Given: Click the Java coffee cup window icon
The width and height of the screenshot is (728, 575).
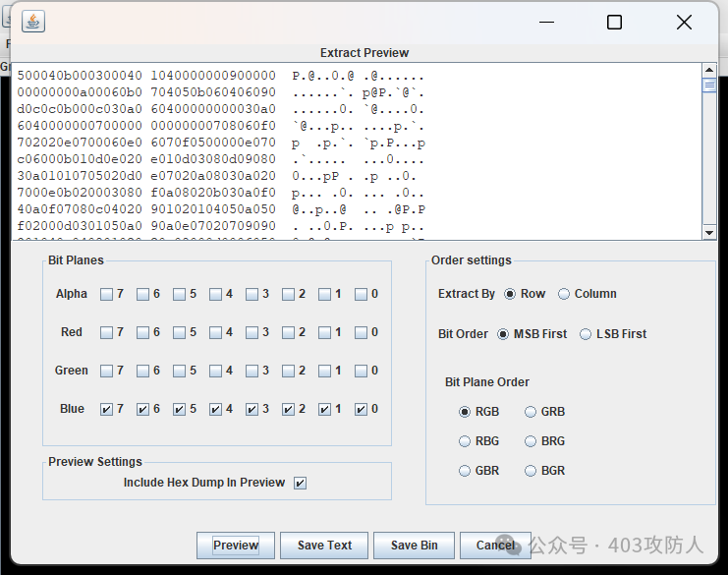Looking at the screenshot, I should [x=33, y=22].
